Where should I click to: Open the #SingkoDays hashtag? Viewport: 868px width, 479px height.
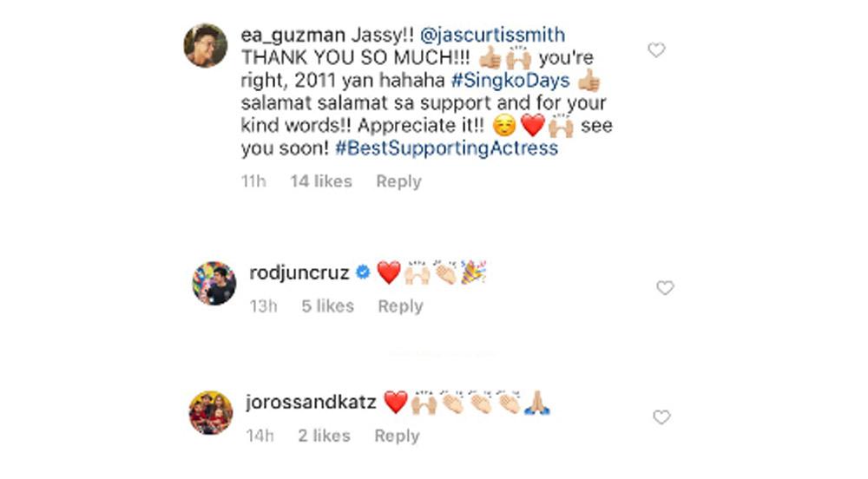[x=510, y=80]
